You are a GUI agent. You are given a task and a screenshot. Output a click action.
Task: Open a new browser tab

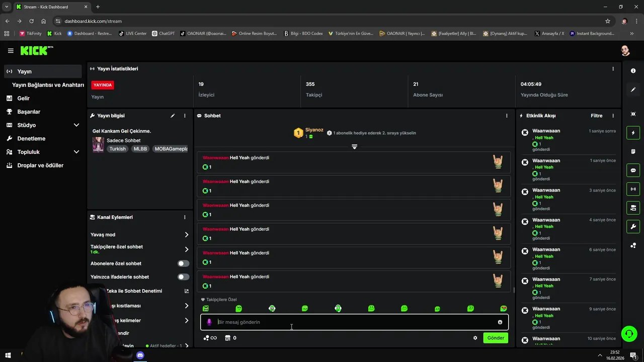pos(98,7)
